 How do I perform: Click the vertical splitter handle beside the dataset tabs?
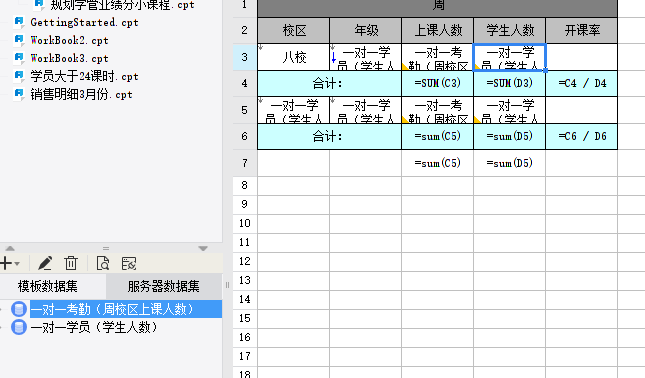point(227,285)
